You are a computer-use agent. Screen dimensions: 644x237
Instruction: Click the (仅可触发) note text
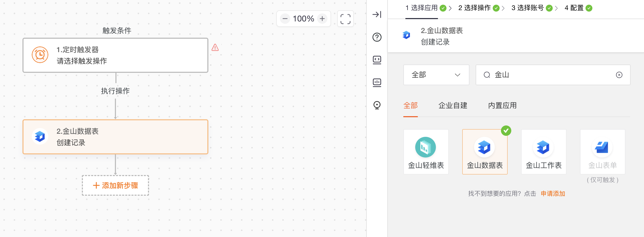click(x=603, y=180)
